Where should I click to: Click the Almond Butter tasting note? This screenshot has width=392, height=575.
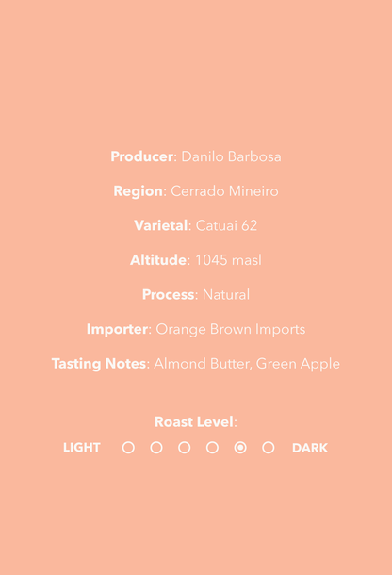pos(203,364)
